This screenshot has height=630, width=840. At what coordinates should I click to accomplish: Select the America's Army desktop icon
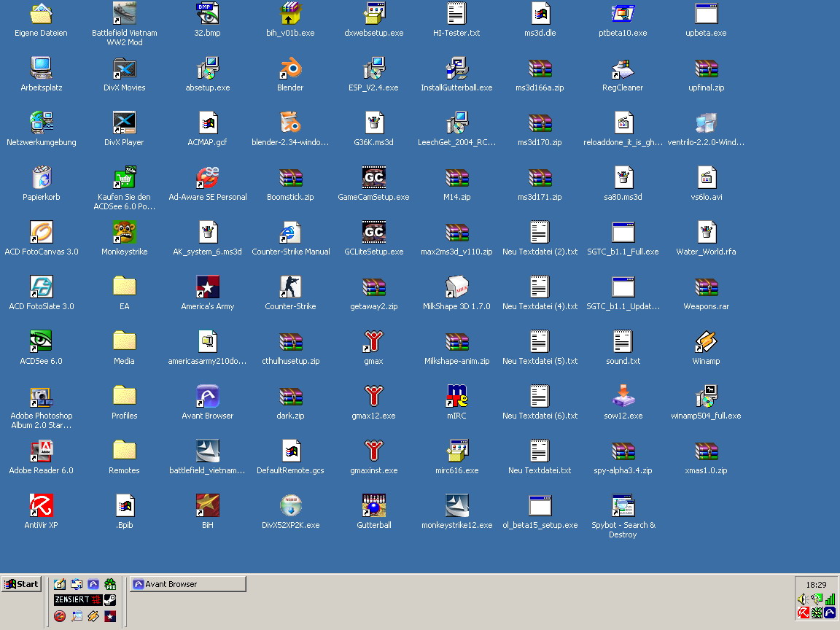coord(208,288)
